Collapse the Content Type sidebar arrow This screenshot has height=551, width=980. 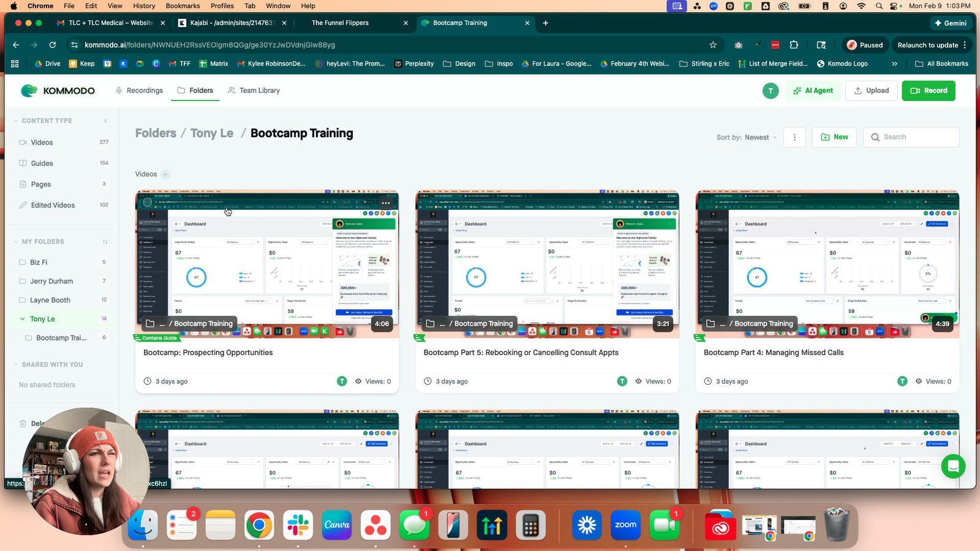pyautogui.click(x=105, y=121)
